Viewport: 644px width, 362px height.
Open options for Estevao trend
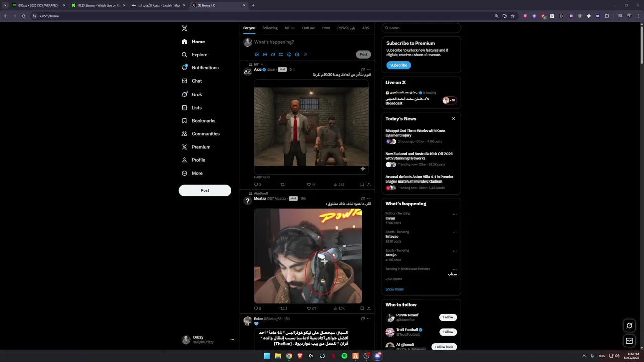(x=455, y=233)
